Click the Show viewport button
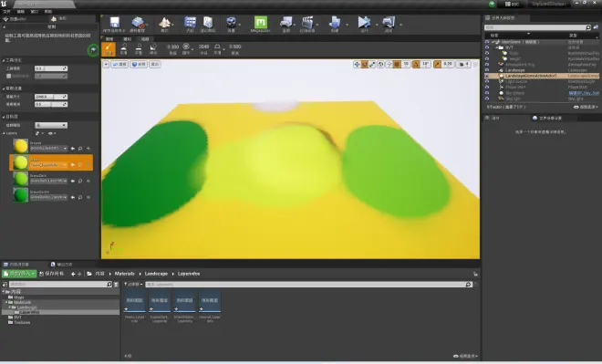This screenshot has width=602, height=364. (155, 64)
